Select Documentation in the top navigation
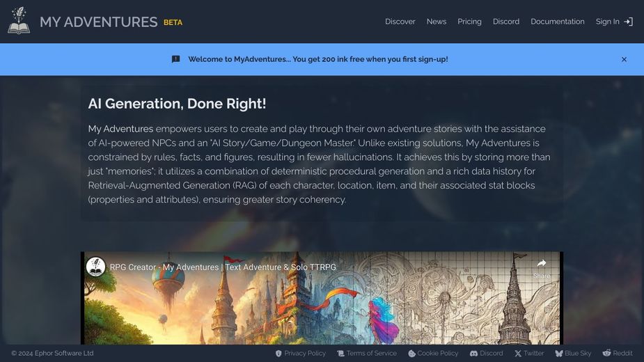Image resolution: width=644 pixels, height=362 pixels. (x=557, y=22)
